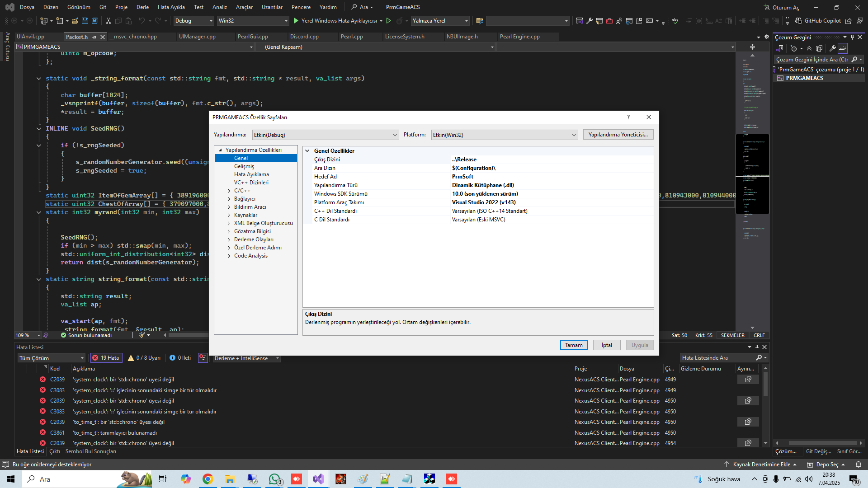Click the Çözüm Gezgini İçinde Ara search box

click(812, 60)
